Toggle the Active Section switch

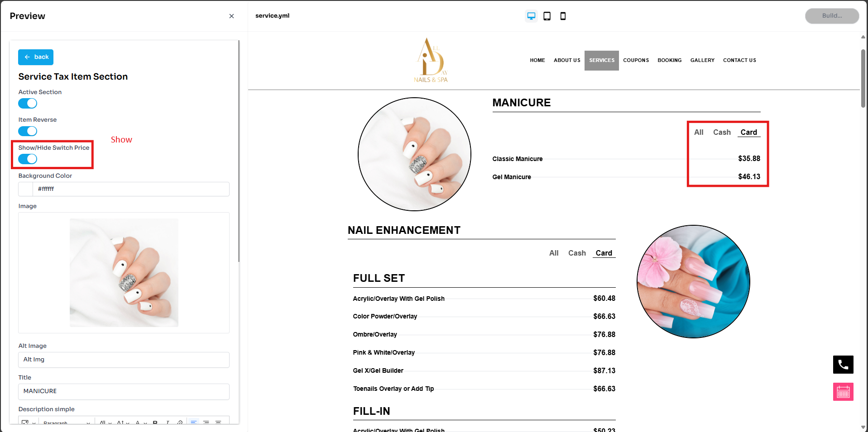coord(28,104)
